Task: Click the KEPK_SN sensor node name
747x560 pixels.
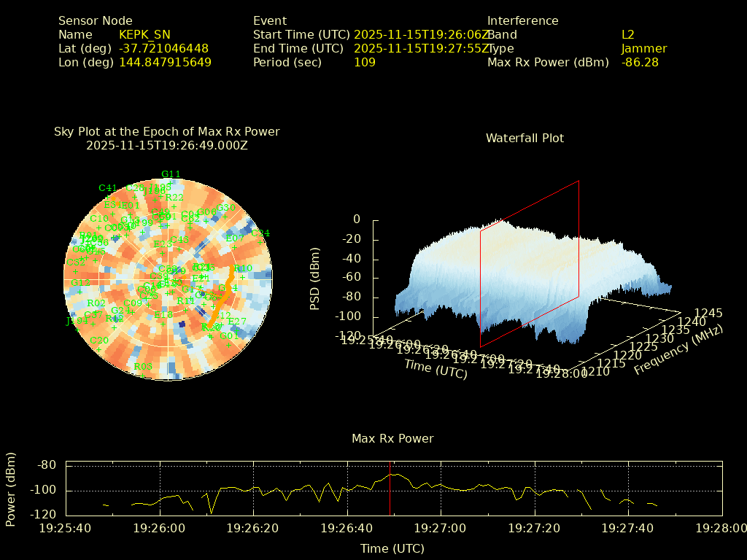Action: click(x=144, y=34)
